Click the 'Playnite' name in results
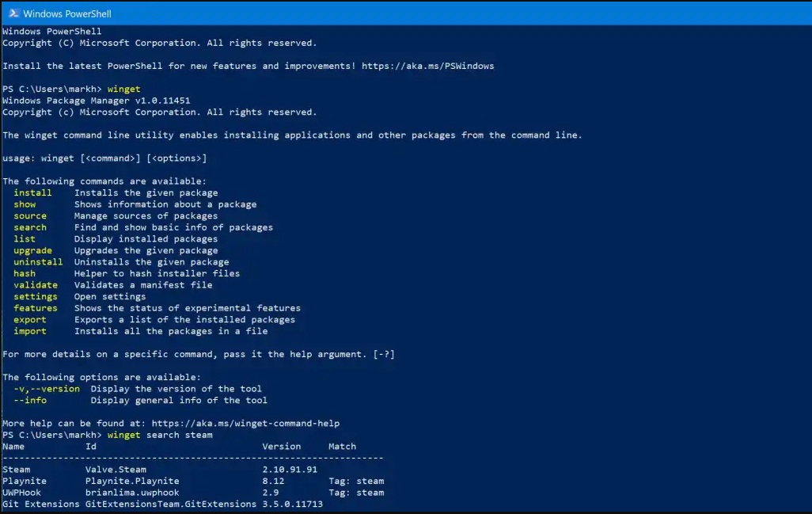 [x=25, y=481]
